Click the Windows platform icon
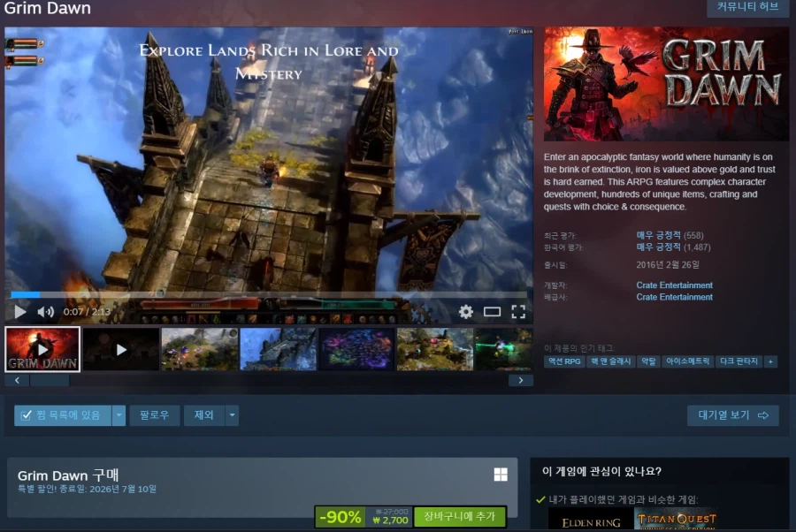This screenshot has height=532, width=796. point(501,475)
